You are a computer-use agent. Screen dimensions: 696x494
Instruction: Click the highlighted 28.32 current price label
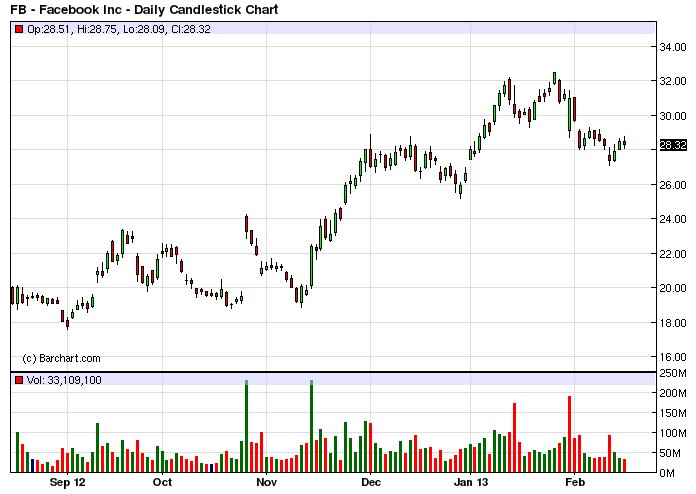pyautogui.click(x=673, y=145)
